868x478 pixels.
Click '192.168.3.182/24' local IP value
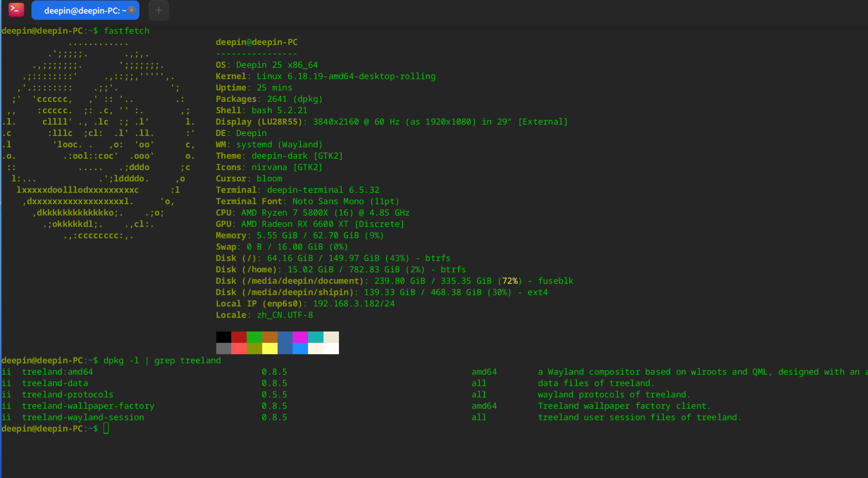tap(354, 304)
